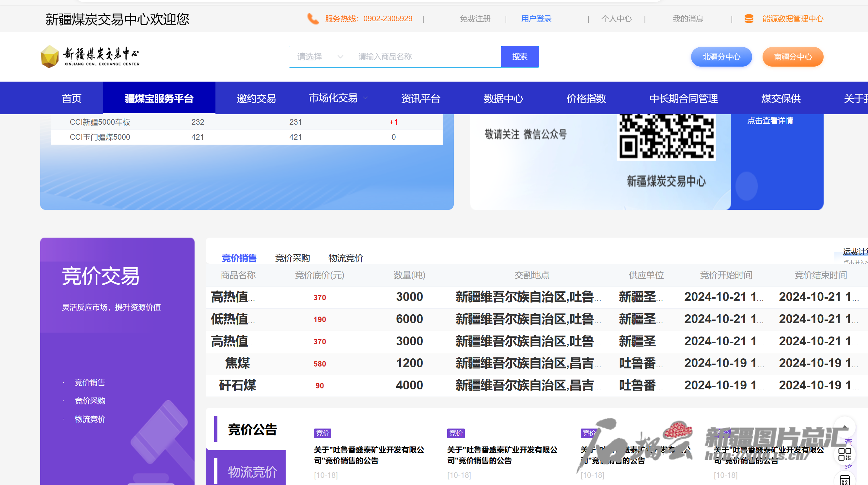The width and height of the screenshot is (868, 485).
Task: Click the +1 change value
Action: (393, 122)
